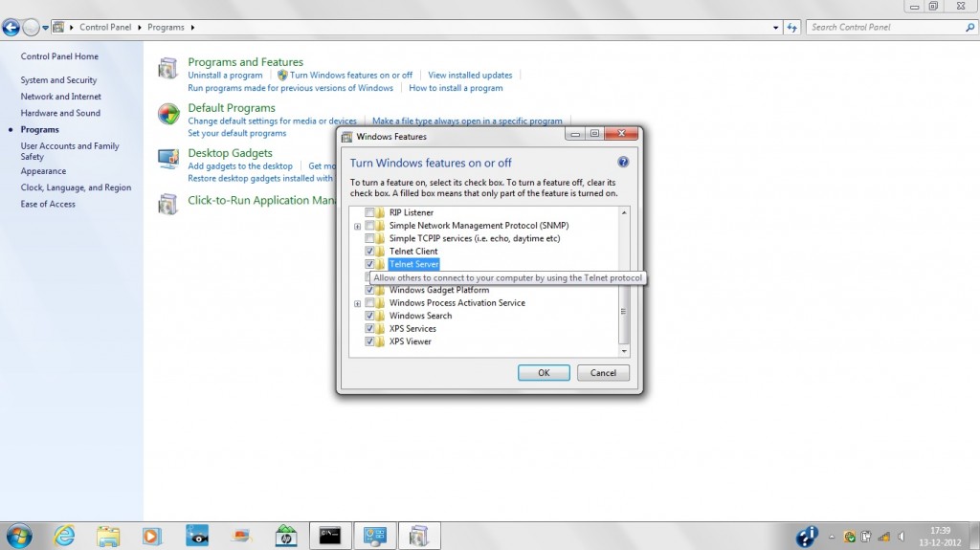Image resolution: width=980 pixels, height=550 pixels.
Task: Launch Windows Media Player from taskbar
Action: [x=152, y=535]
